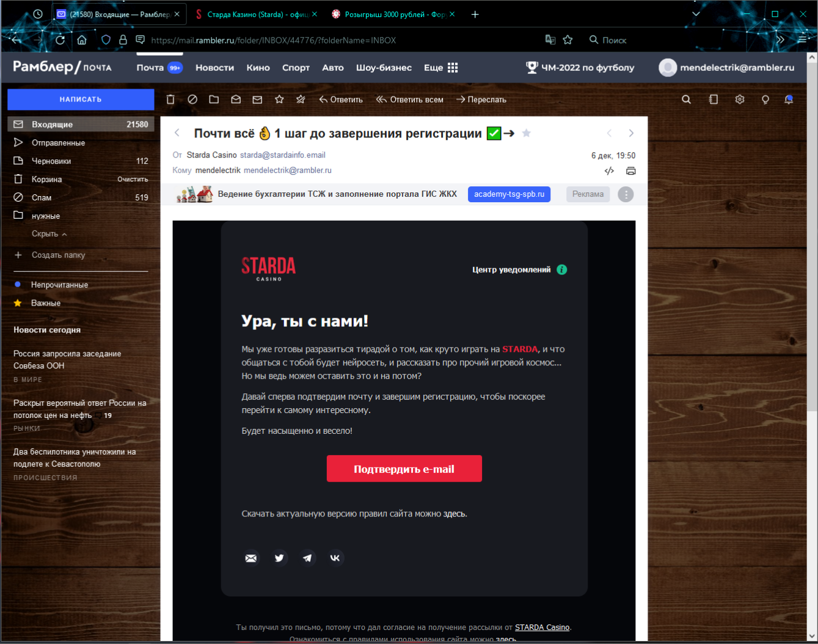Click the envelope social icon in email

pos(251,558)
